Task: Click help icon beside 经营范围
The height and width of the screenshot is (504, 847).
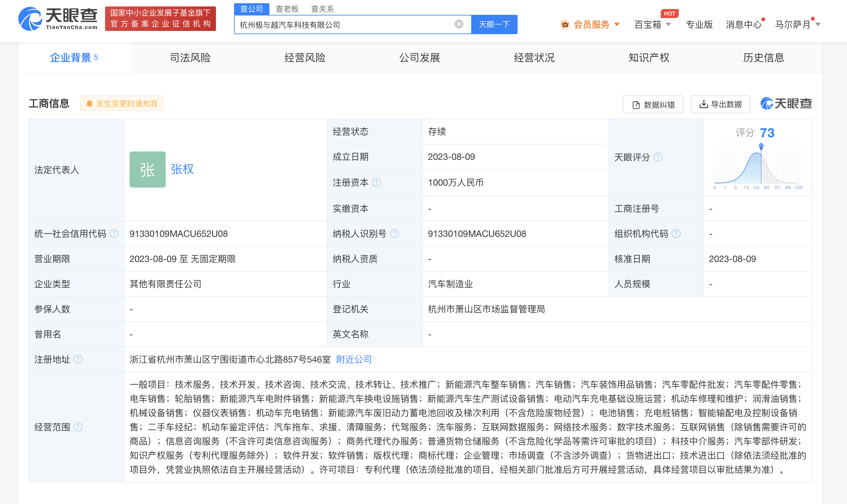Action: click(x=78, y=427)
